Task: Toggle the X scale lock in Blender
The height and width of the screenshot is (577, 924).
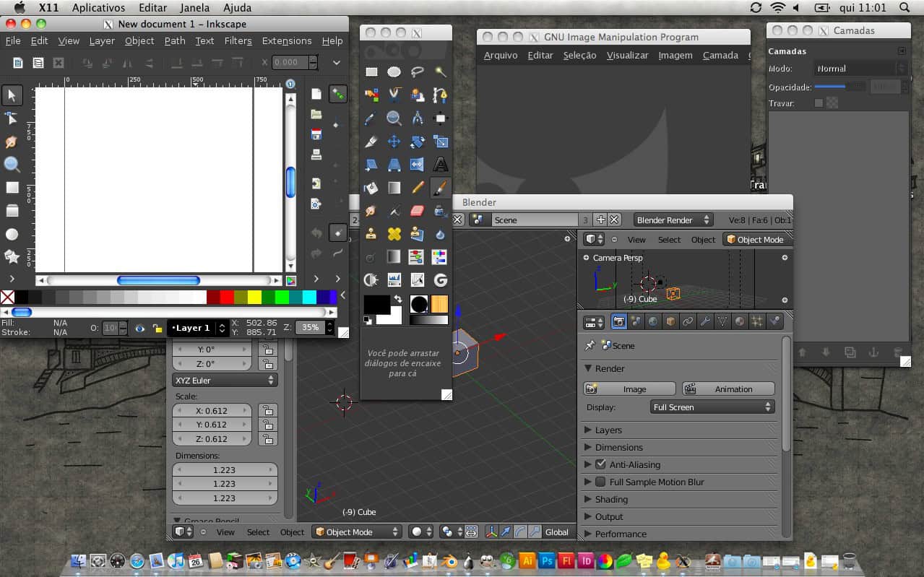Action: click(x=267, y=410)
